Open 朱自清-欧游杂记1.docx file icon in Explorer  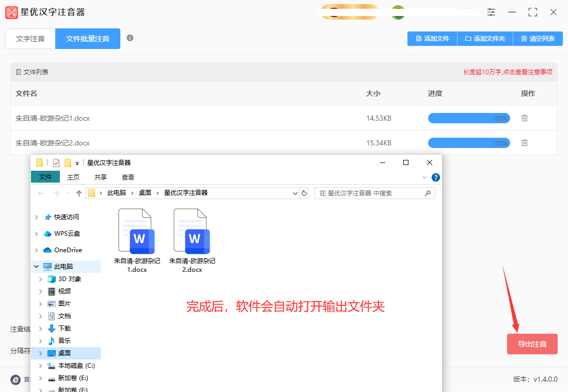[x=136, y=231]
